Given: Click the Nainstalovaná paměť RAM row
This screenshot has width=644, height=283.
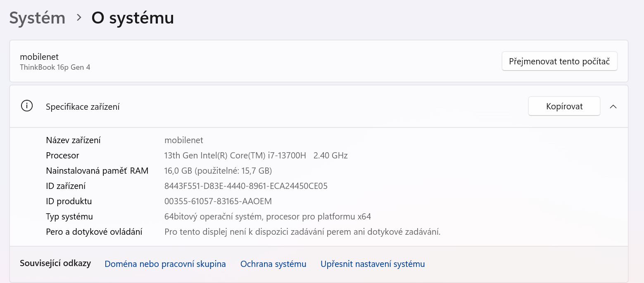Looking at the screenshot, I should coord(97,170).
